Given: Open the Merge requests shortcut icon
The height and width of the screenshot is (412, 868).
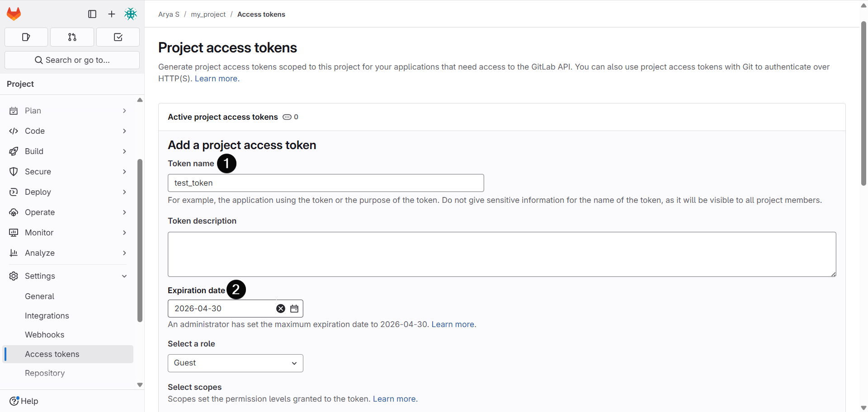Looking at the screenshot, I should pyautogui.click(x=72, y=37).
